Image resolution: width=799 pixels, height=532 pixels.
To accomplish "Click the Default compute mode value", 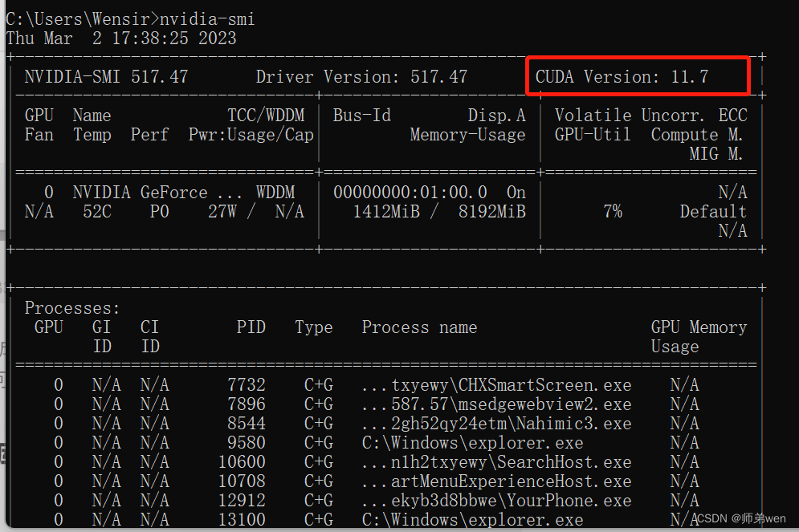I will (713, 211).
